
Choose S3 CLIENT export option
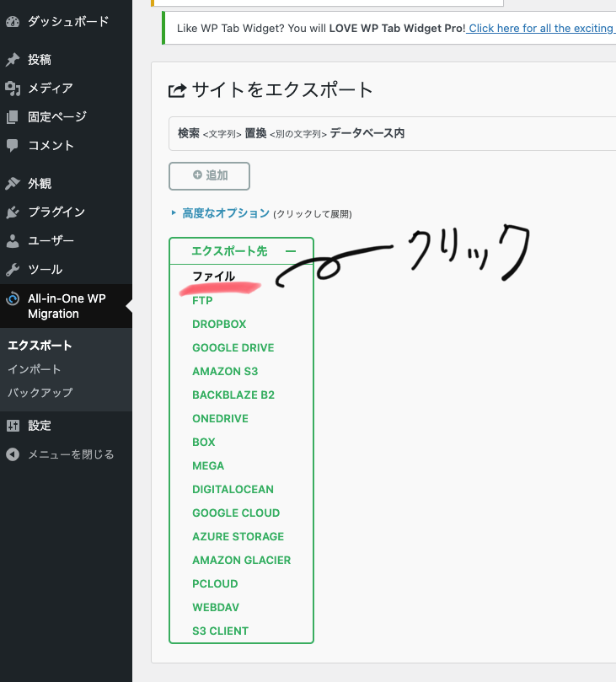click(221, 631)
